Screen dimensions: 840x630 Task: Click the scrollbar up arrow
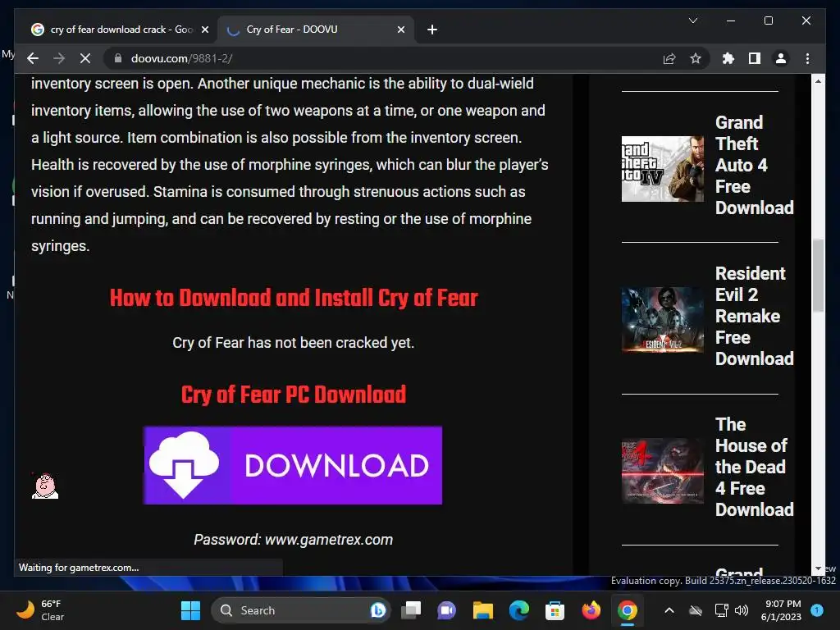coord(818,81)
